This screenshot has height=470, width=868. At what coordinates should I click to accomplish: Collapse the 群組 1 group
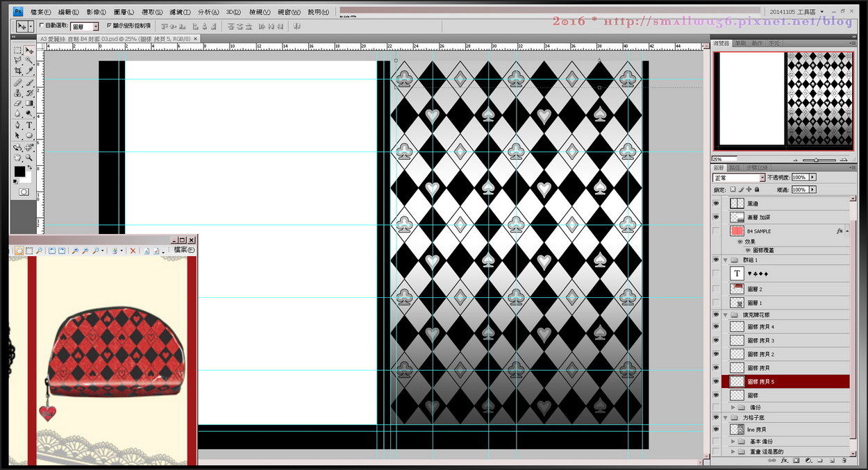[x=727, y=259]
